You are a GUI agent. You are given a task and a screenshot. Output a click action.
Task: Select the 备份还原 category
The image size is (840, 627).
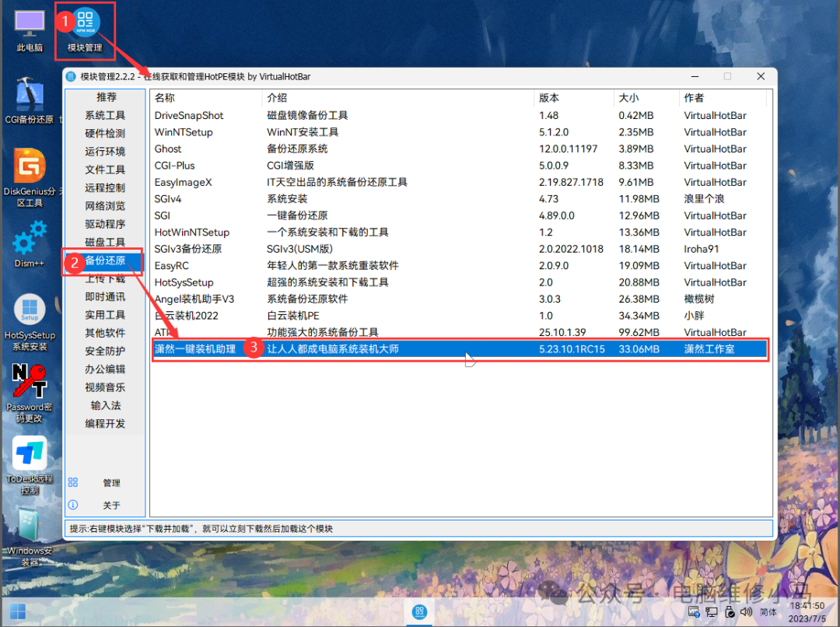(106, 261)
